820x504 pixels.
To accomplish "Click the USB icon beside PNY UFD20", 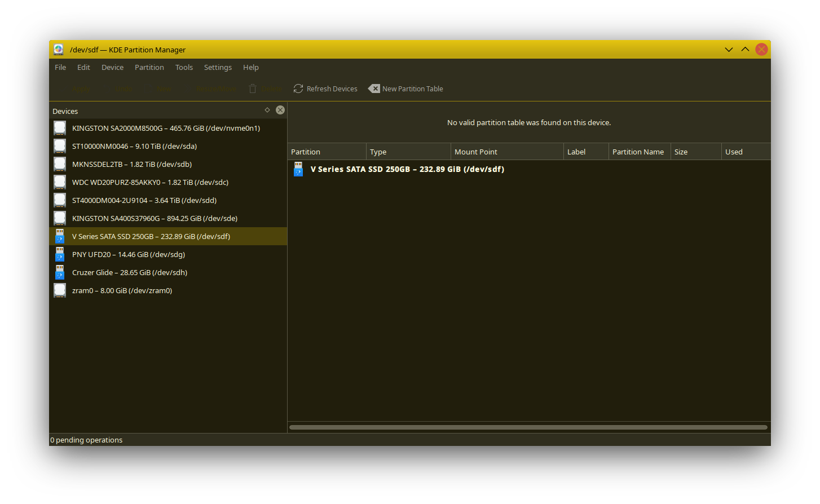I will 60,254.
